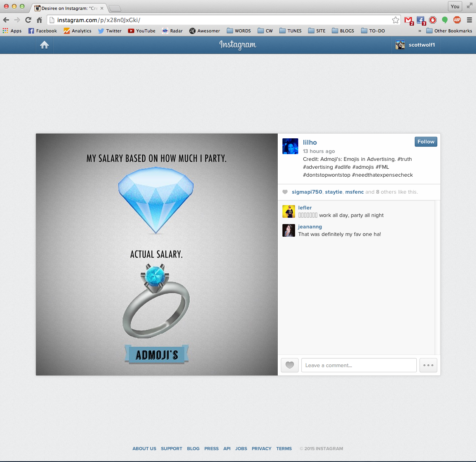476x462 pixels.
Task: Open the Radar bookmark
Action: pos(172,31)
